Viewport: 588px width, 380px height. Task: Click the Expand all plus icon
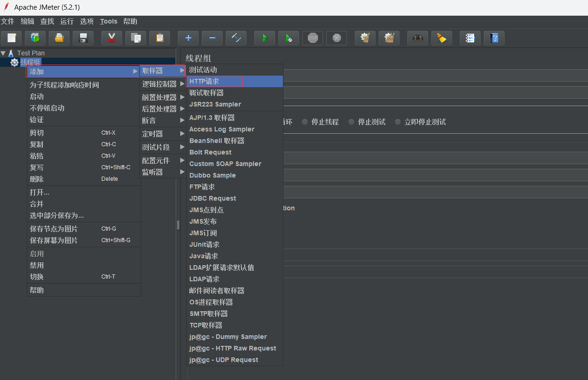[188, 38]
